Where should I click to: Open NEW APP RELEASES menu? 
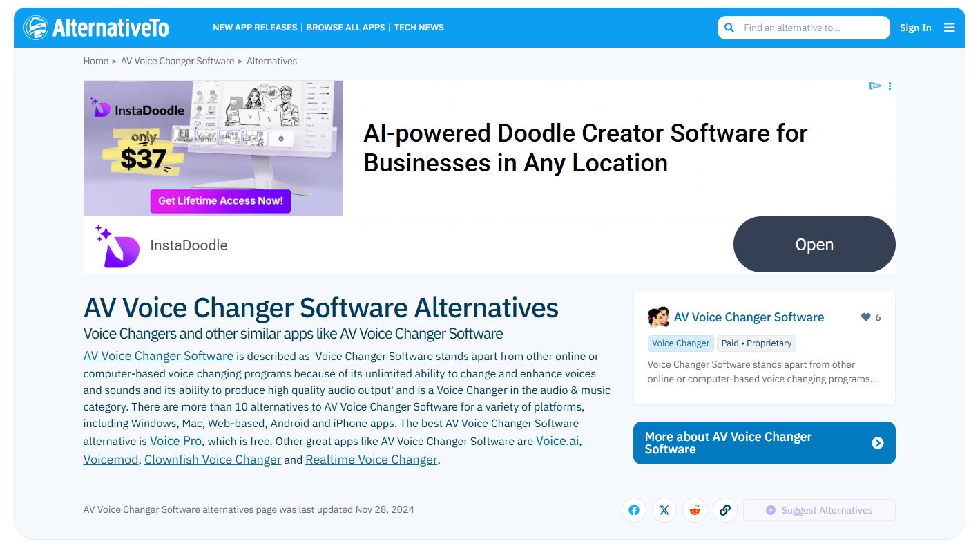point(255,28)
